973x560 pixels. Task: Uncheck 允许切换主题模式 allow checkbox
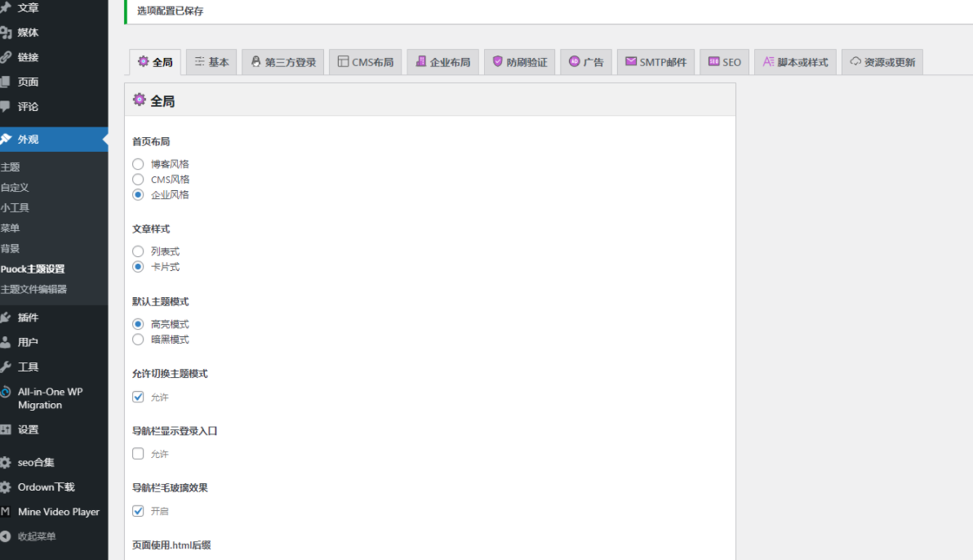pyautogui.click(x=138, y=397)
